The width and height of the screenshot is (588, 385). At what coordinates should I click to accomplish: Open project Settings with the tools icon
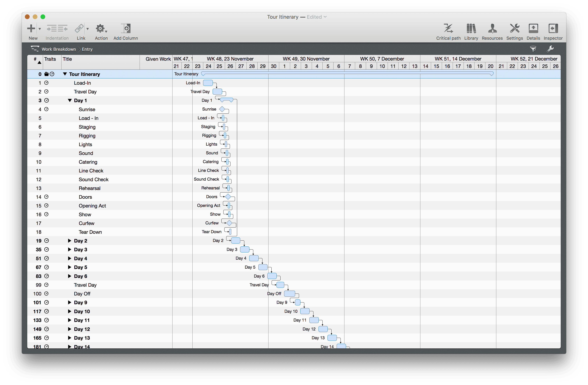point(514,29)
